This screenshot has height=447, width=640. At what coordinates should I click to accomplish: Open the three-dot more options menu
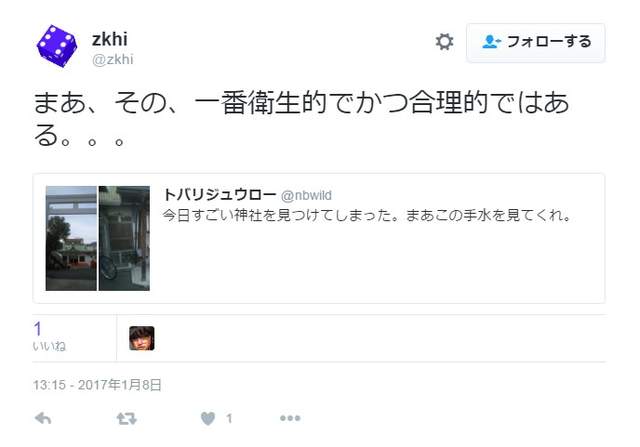pyautogui.click(x=290, y=418)
